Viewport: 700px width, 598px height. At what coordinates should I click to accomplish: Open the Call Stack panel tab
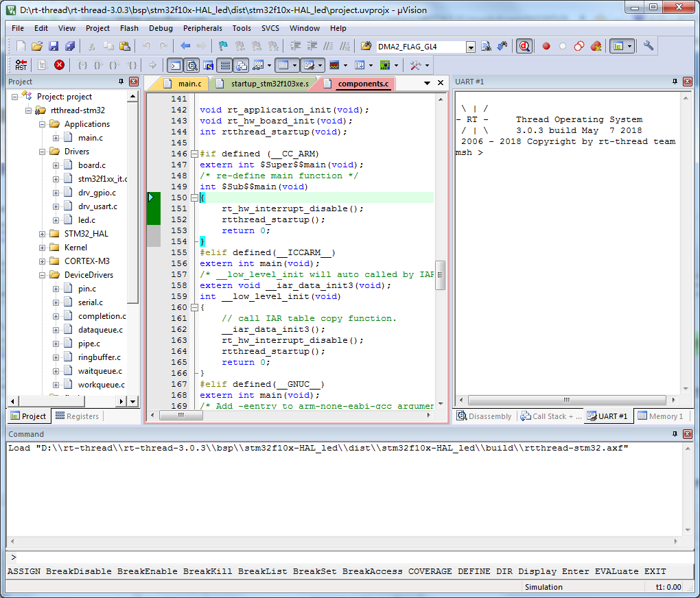click(550, 416)
